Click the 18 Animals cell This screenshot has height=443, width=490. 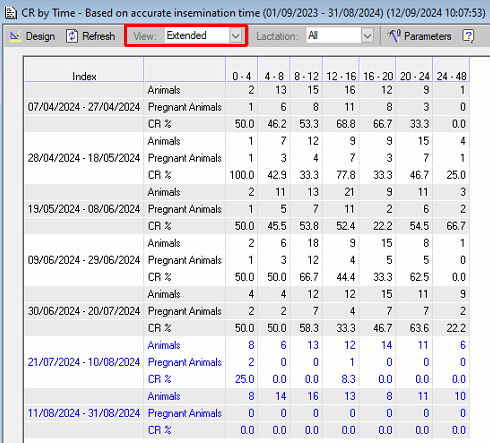[x=306, y=243]
